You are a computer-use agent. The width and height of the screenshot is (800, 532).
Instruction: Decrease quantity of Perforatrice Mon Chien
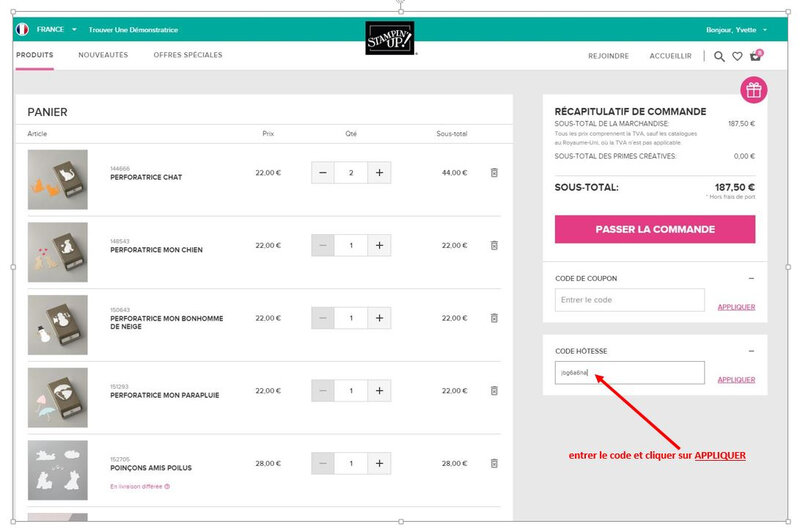[322, 245]
